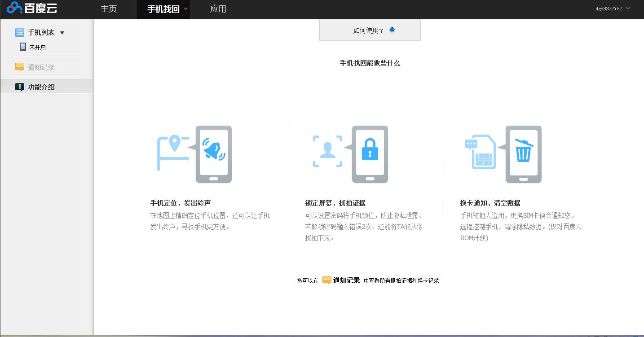Expand the 手机找回 menu chevron
Screen dimensions: 644x337
pyautogui.click(x=185, y=9)
